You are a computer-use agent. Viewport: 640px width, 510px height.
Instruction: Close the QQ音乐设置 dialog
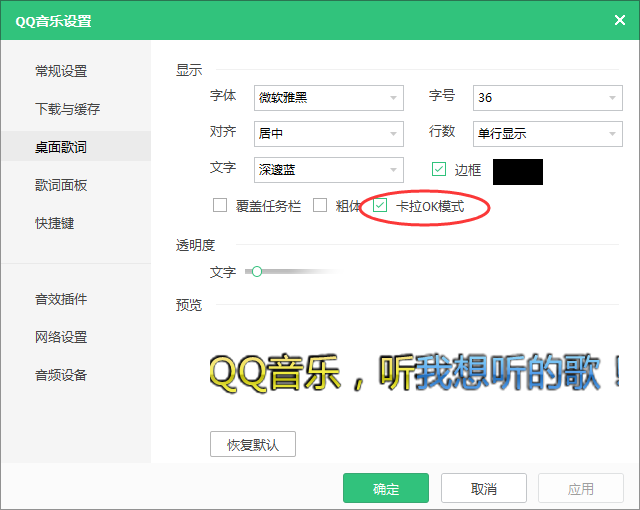[619, 20]
